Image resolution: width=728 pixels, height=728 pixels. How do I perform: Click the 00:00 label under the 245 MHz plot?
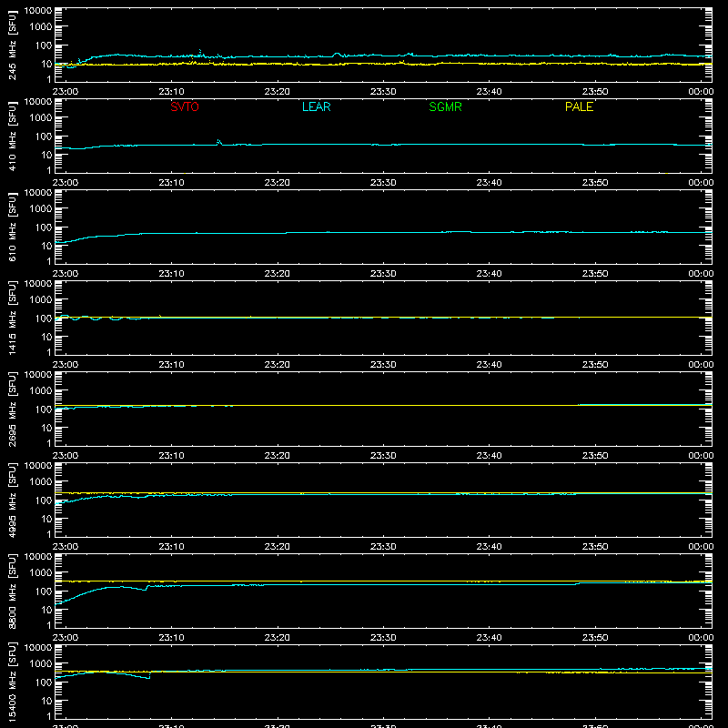(x=701, y=92)
